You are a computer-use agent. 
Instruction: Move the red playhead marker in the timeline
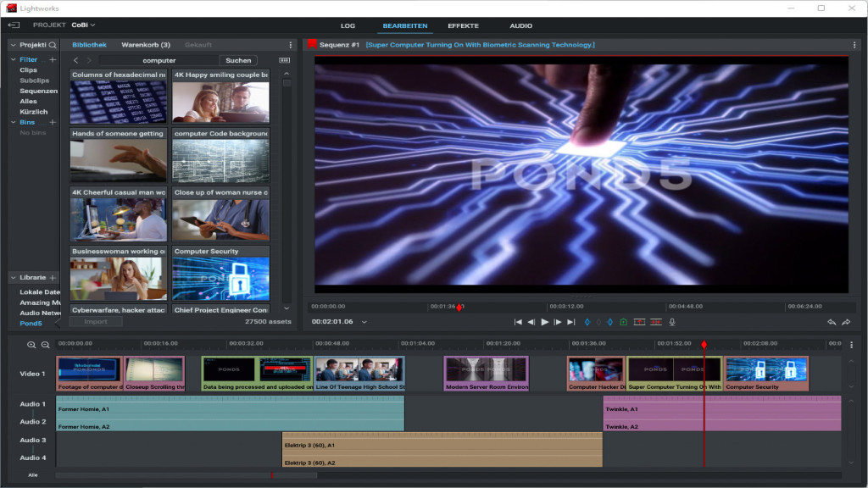tap(703, 345)
